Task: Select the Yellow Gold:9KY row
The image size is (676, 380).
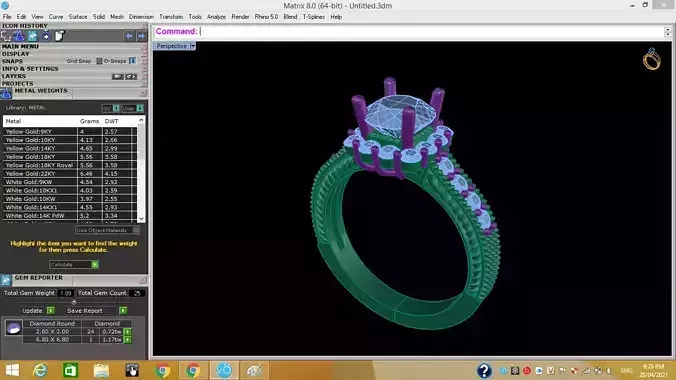Action: pyautogui.click(x=70, y=132)
